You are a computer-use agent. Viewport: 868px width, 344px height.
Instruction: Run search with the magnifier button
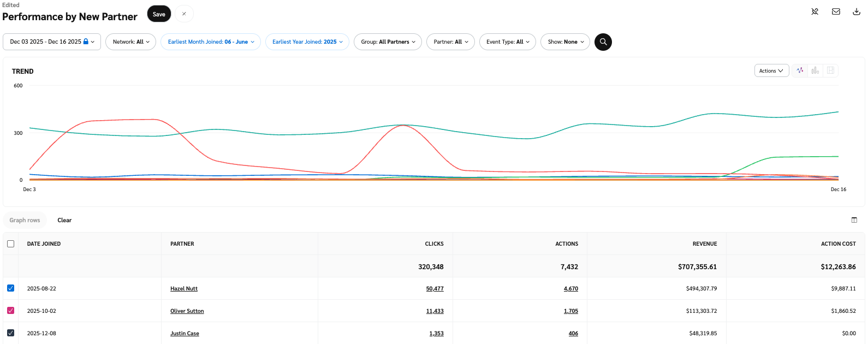[x=603, y=42]
